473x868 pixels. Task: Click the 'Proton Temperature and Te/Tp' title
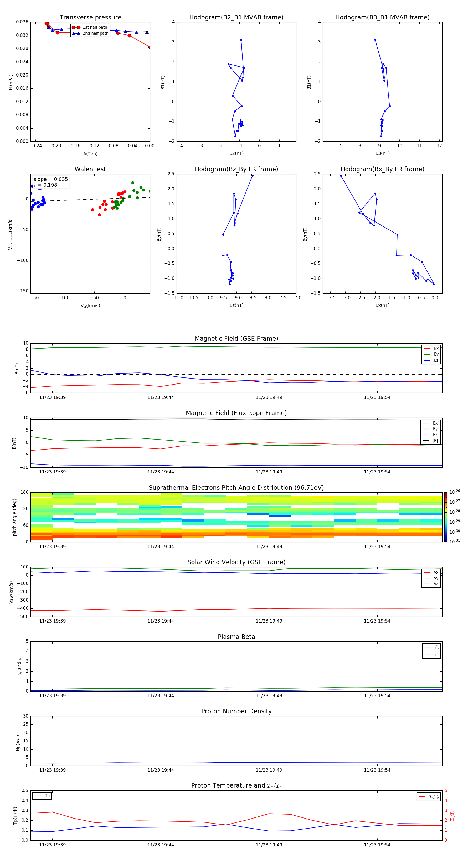[236, 786]
